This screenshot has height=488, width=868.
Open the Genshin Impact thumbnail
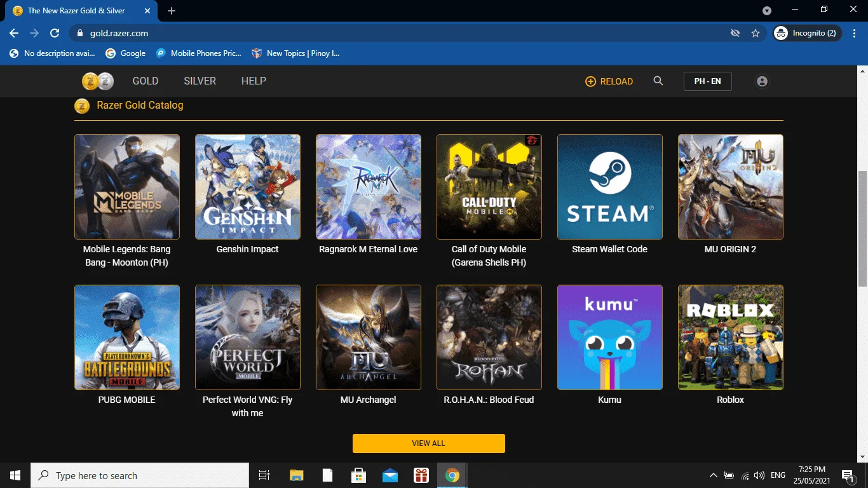[248, 187]
